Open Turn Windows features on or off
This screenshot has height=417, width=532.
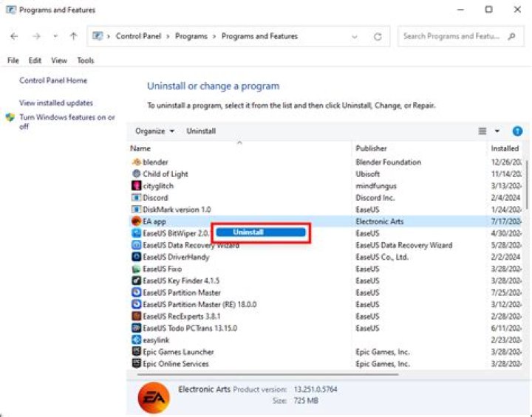tap(67, 122)
